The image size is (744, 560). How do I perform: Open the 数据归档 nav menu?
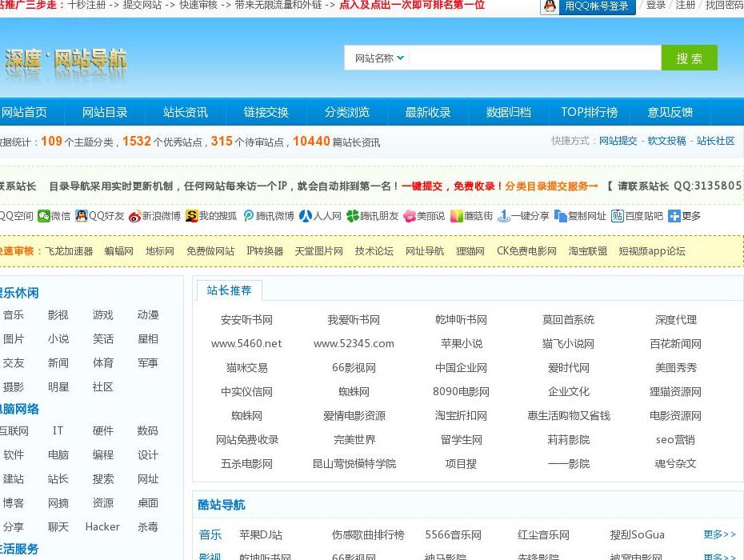[x=508, y=112]
